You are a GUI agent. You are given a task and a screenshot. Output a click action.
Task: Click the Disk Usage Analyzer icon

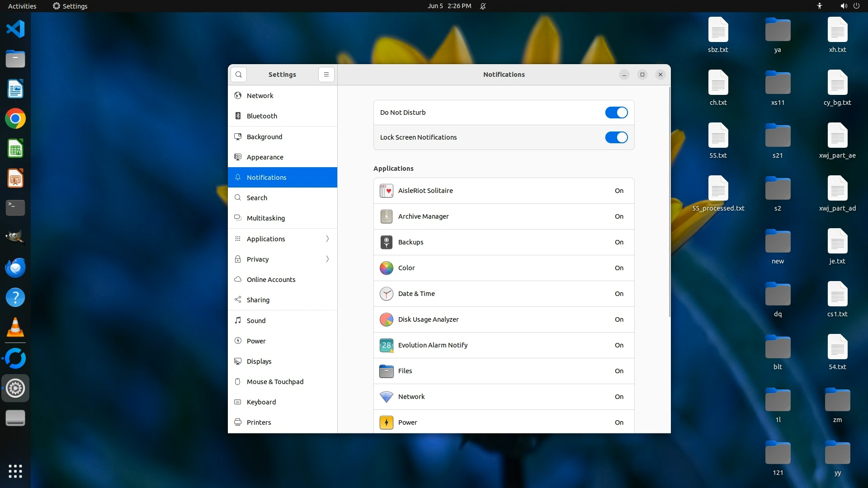click(386, 319)
